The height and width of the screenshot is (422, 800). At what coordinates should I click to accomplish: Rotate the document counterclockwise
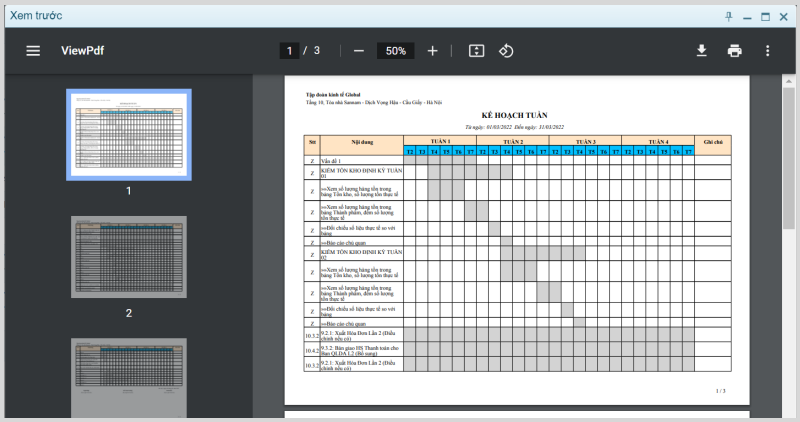[506, 51]
